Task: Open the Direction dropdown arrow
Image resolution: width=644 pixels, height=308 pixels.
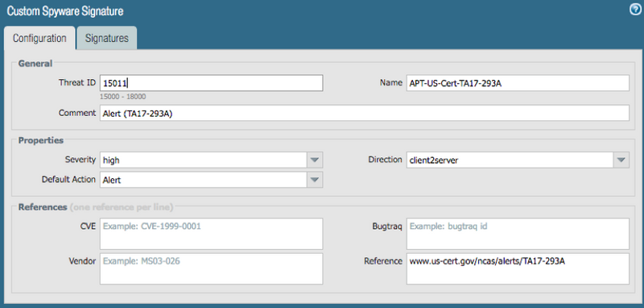Action: tap(621, 160)
